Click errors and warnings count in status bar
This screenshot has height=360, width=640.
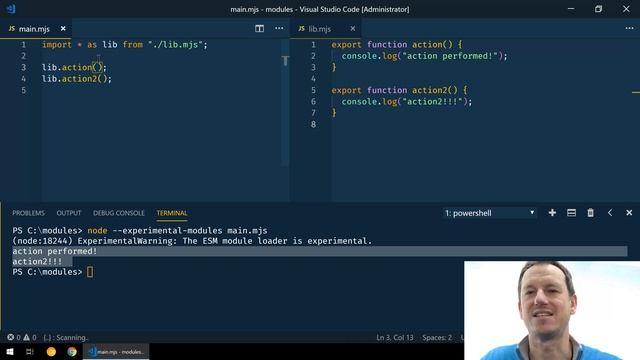(22, 338)
